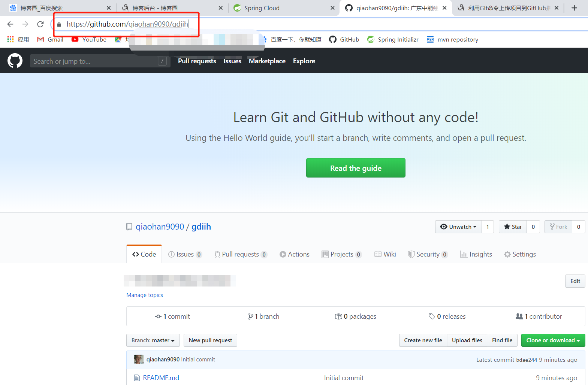Screen dimensions: 588x385
Task: Close the 利用Git命令上传项目到GitHub tab
Action: pyautogui.click(x=557, y=8)
